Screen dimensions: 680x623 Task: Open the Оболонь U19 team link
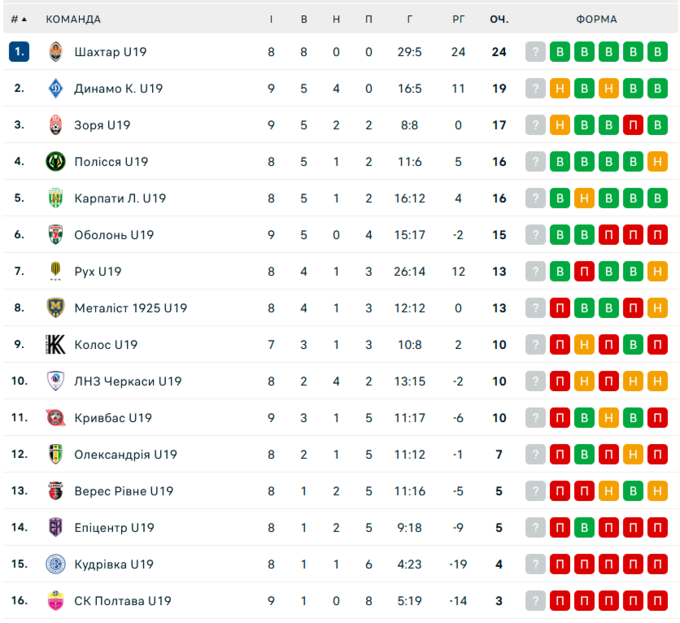click(114, 235)
